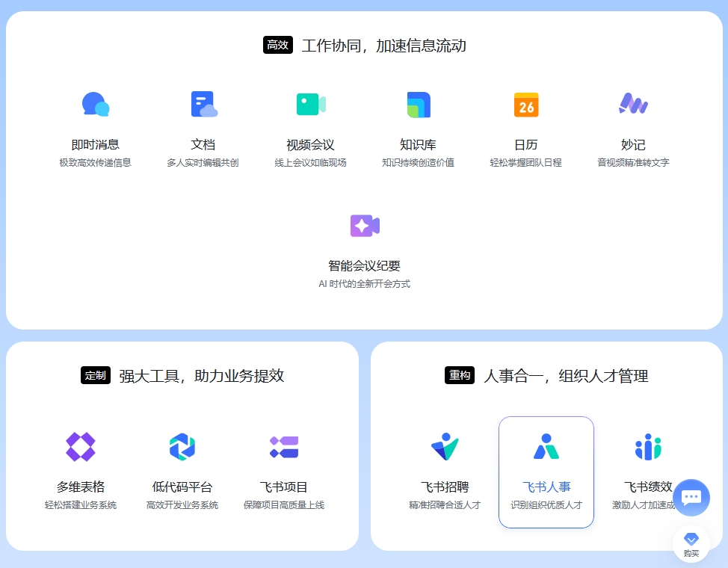Click the 飞书项目 icon
Image resolution: width=728 pixels, height=568 pixels.
(x=284, y=447)
